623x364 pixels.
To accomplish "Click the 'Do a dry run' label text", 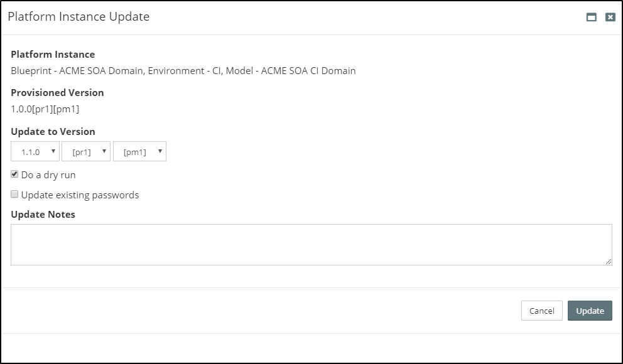I will (x=48, y=175).
